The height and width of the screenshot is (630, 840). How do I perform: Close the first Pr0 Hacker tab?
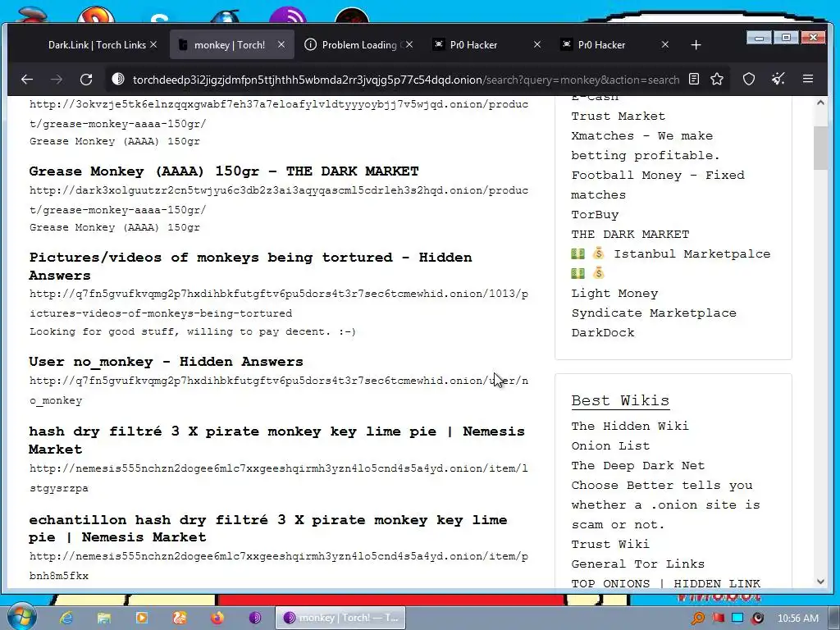[x=537, y=44]
